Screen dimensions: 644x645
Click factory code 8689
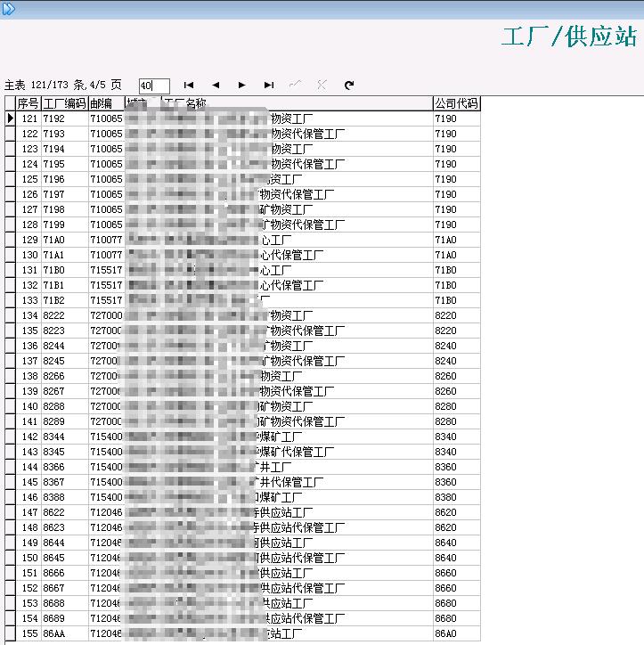click(53, 618)
